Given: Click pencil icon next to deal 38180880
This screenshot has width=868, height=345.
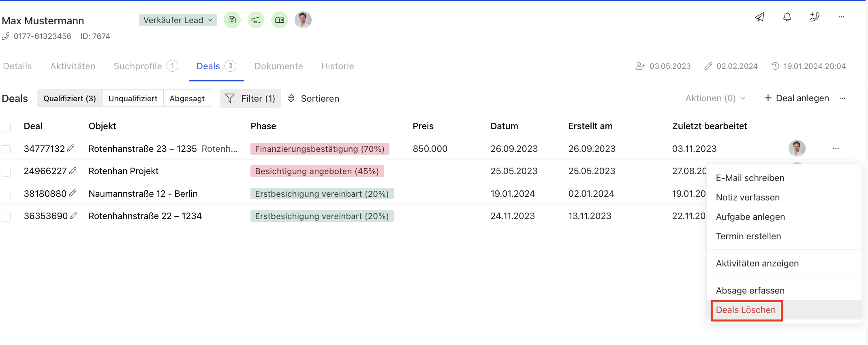Looking at the screenshot, I should point(73,193).
